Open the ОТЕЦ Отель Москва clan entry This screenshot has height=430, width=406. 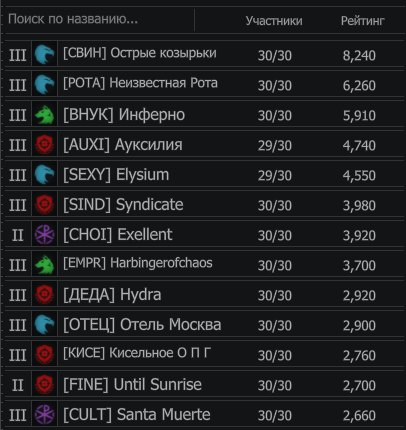click(x=204, y=324)
